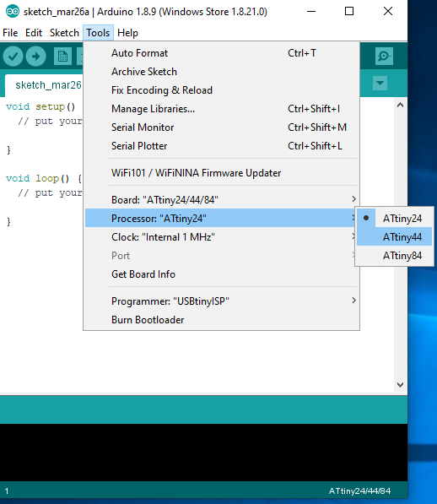Switch to the sketch_mar26 tab
This screenshot has height=504, width=437.
click(45, 85)
